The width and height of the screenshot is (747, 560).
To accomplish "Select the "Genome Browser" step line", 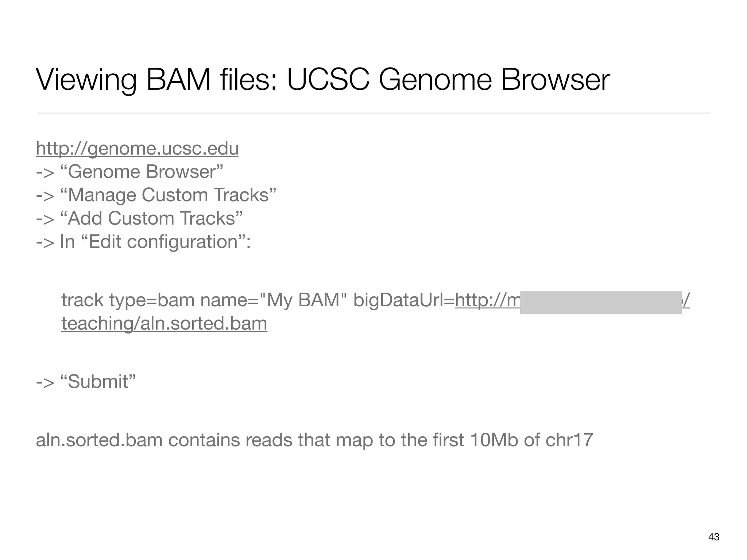I will (129, 172).
